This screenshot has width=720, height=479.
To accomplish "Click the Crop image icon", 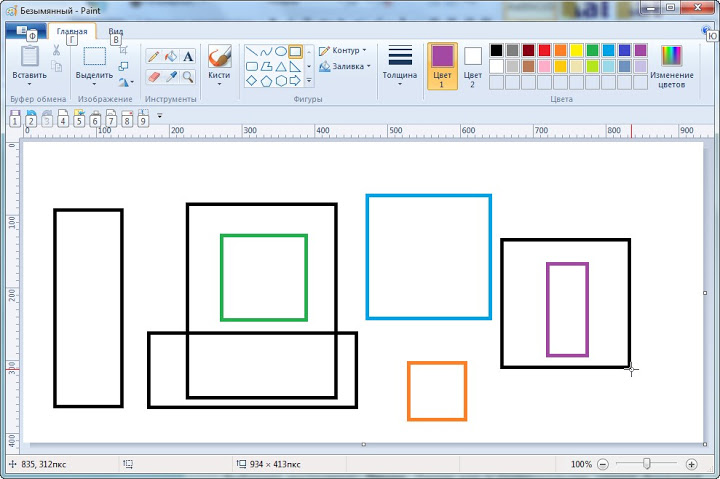I will 123,49.
